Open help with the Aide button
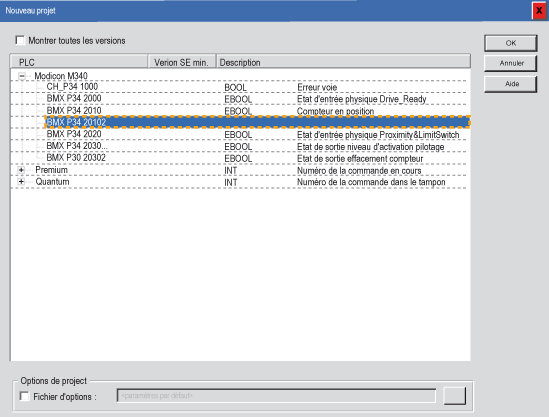549x417 pixels. click(510, 84)
